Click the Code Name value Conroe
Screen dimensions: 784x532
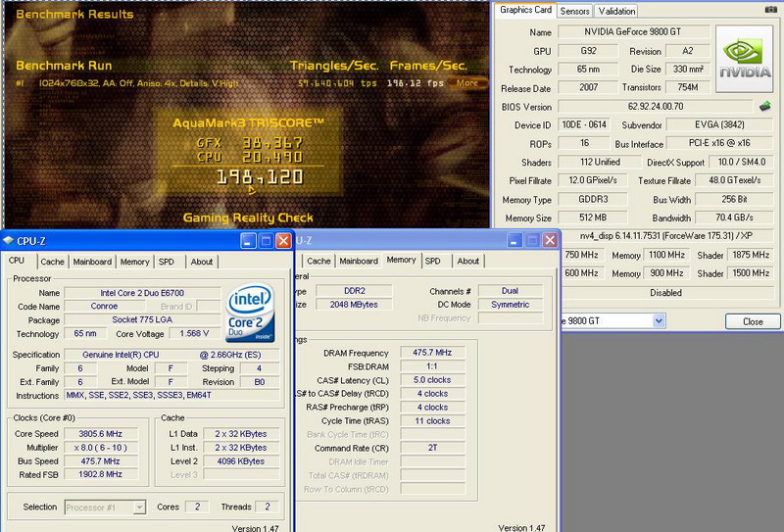[x=105, y=306]
